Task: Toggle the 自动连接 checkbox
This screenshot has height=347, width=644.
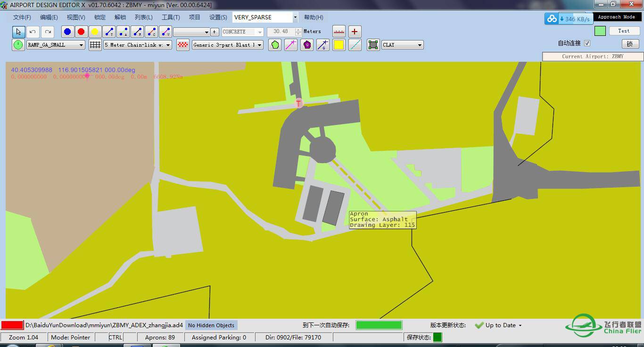Action: 587,43
